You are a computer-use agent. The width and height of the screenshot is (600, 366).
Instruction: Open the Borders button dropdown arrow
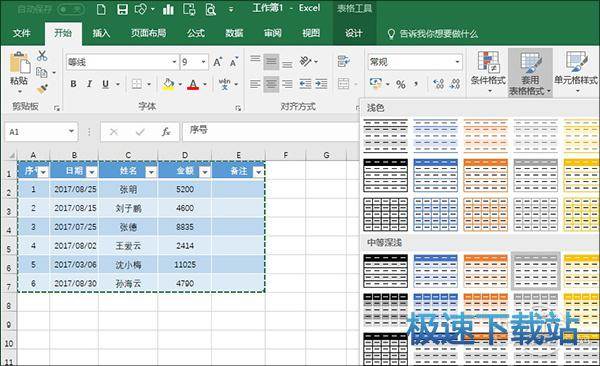pyautogui.click(x=148, y=84)
